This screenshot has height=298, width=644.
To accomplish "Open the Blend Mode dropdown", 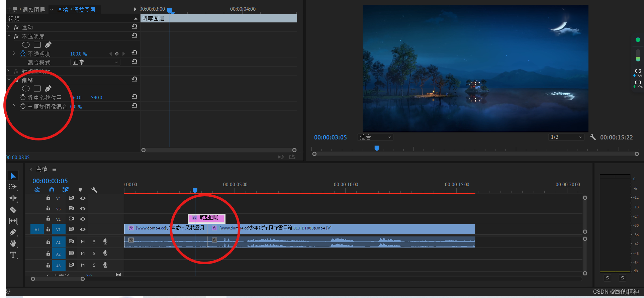I will click(95, 62).
